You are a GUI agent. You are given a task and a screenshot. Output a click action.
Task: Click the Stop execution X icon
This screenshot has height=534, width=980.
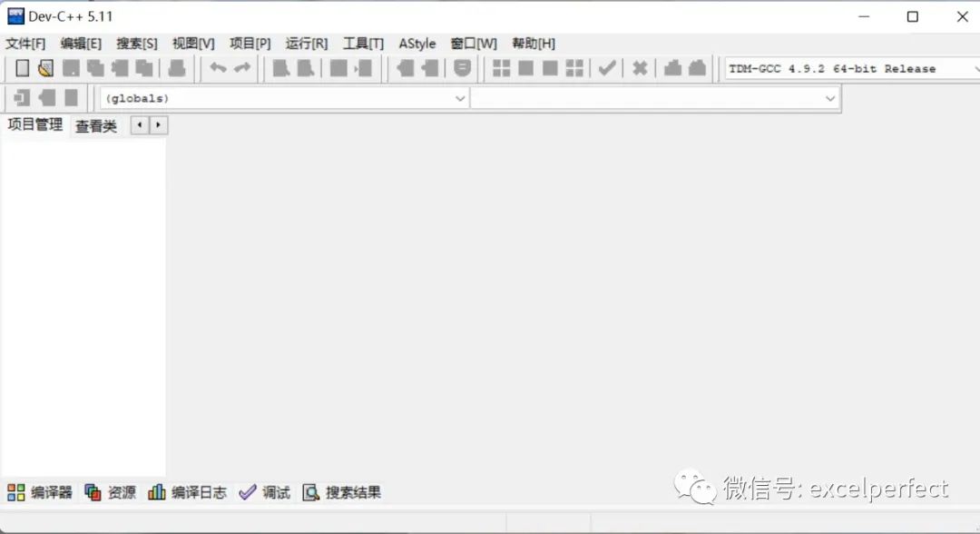640,68
